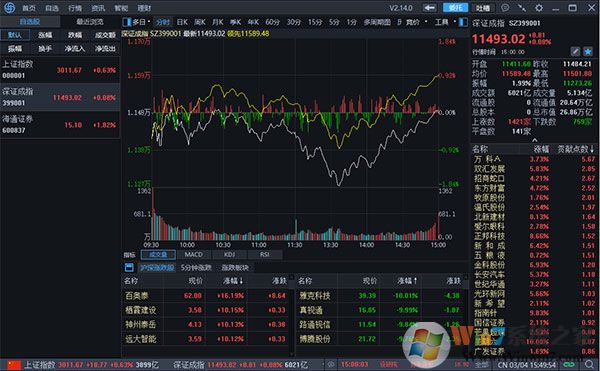Click the left panel toggle icon before 多日
Image resolution: width=600 pixels, height=371 pixels.
[x=127, y=22]
